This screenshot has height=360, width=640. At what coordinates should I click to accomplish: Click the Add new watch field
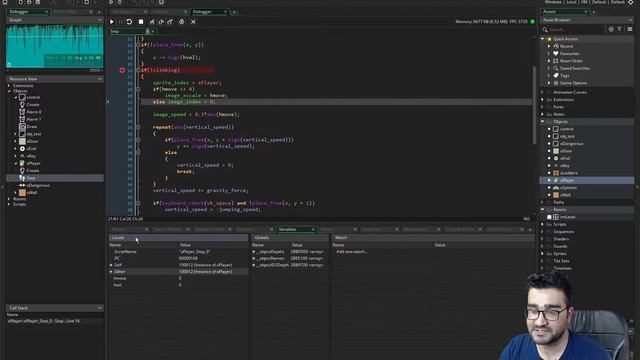tap(352, 252)
